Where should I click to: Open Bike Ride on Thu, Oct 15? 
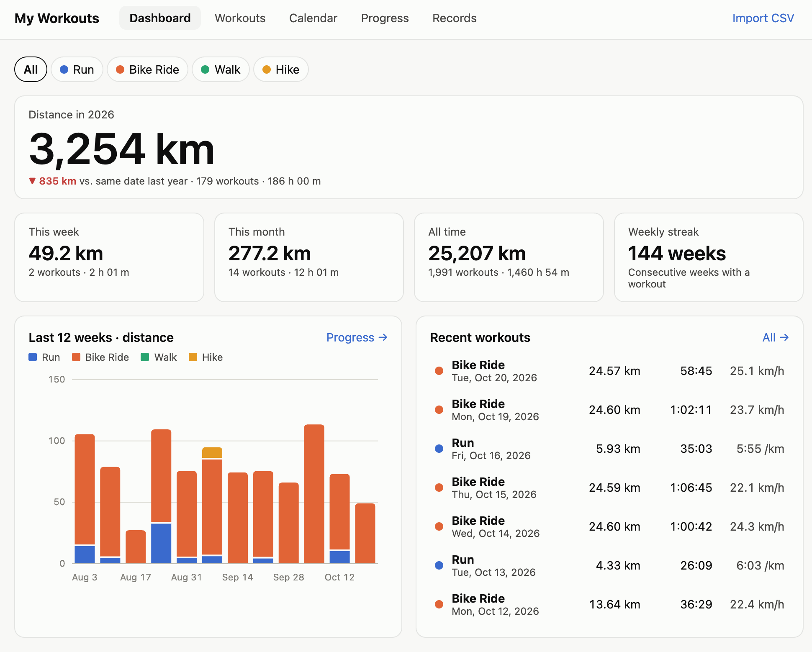[609, 488]
